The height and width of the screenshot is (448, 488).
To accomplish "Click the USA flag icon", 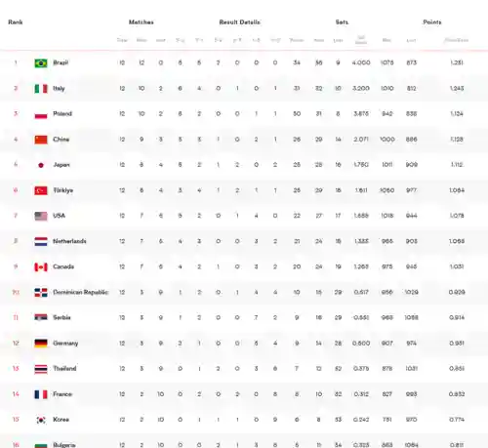I will coord(41,216).
